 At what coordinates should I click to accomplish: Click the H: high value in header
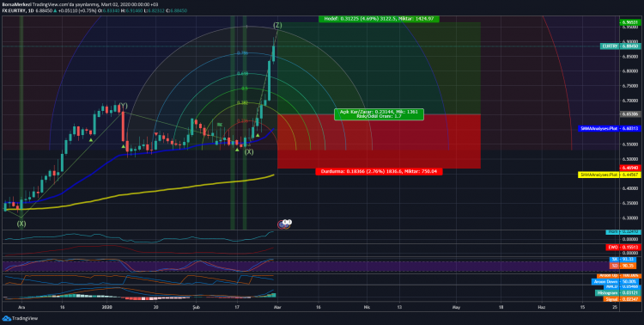131,10
